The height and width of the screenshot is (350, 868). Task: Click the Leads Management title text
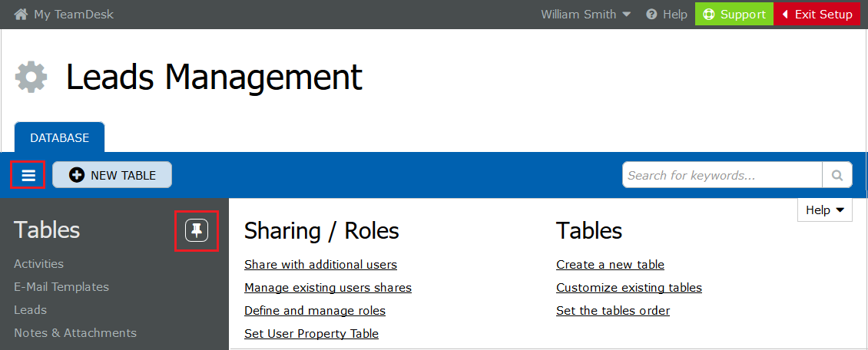coord(214,78)
